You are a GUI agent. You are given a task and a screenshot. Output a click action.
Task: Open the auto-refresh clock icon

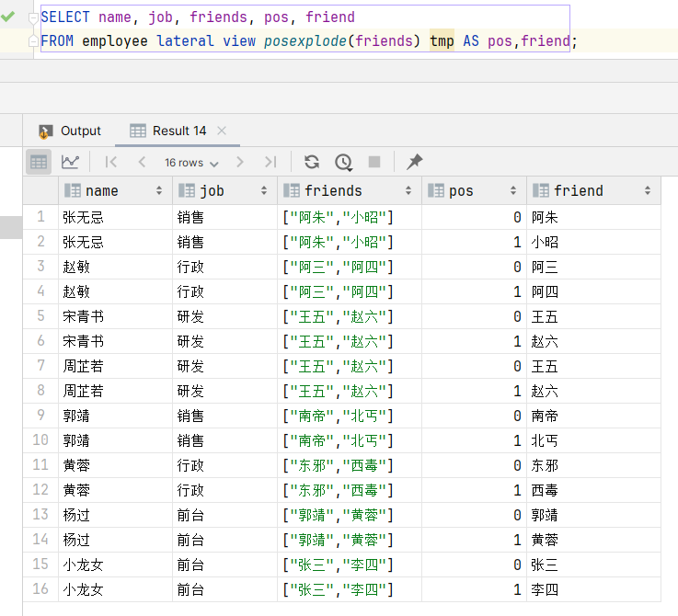click(344, 162)
